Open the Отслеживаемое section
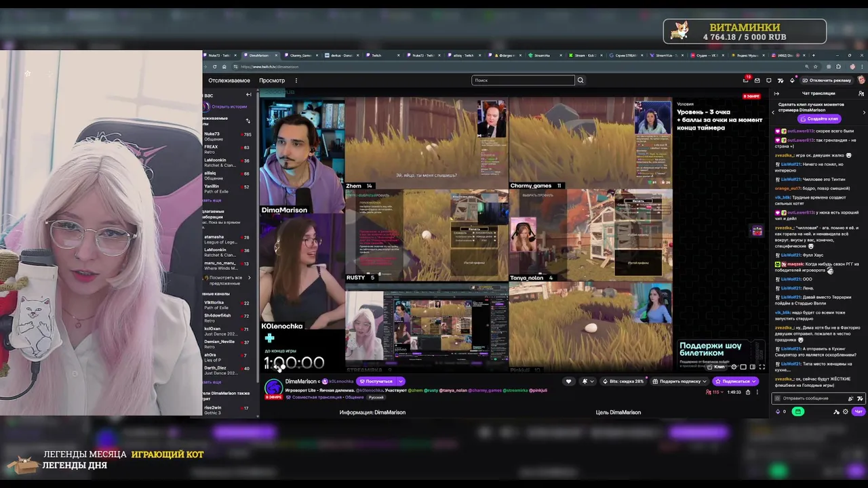This screenshot has height=488, width=868. (229, 81)
